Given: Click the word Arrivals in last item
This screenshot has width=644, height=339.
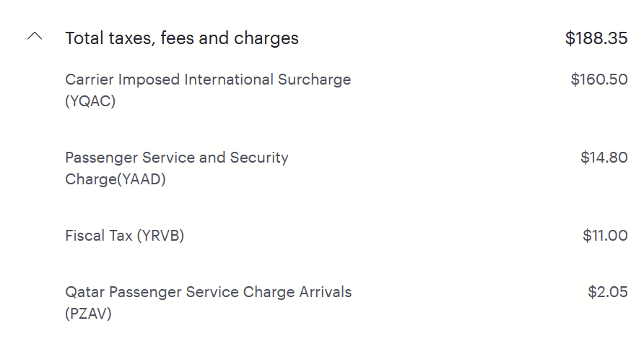Looking at the screenshot, I should 324,292.
